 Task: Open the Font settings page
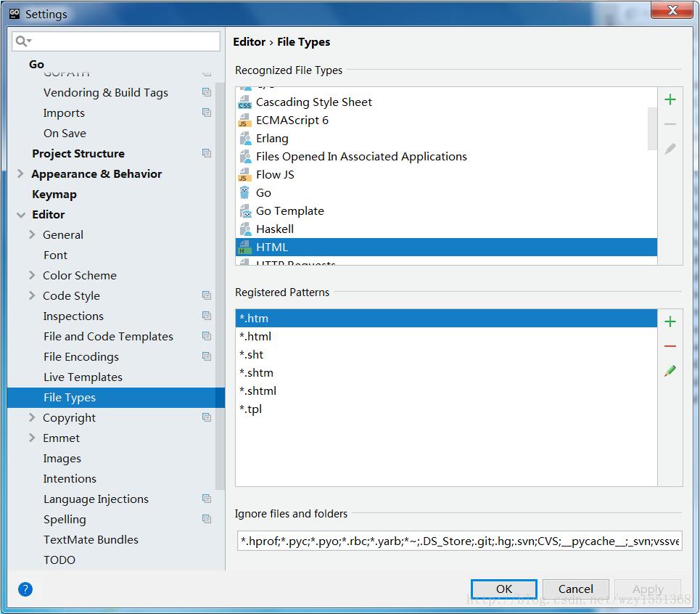[x=55, y=255]
